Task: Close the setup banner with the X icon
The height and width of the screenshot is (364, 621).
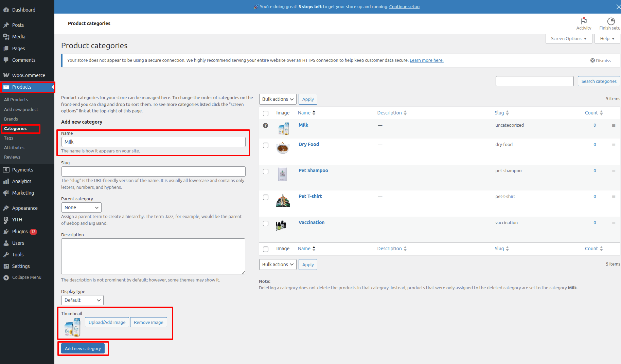Action: (x=618, y=7)
